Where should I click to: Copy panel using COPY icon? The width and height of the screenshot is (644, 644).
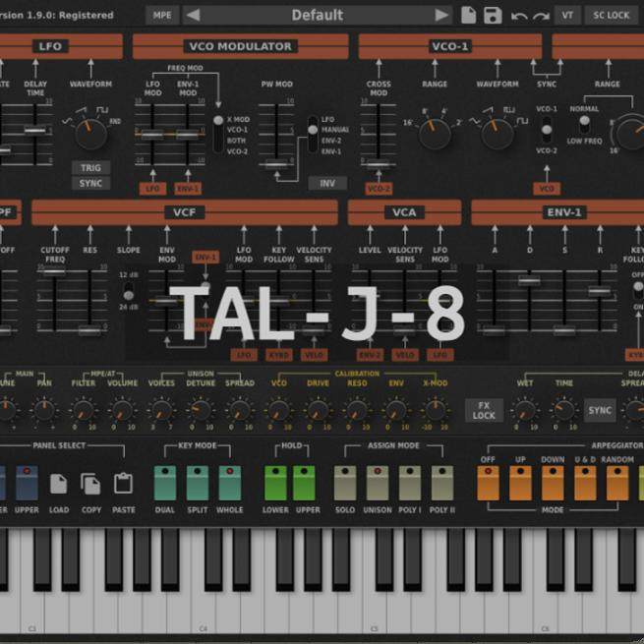pyautogui.click(x=90, y=484)
